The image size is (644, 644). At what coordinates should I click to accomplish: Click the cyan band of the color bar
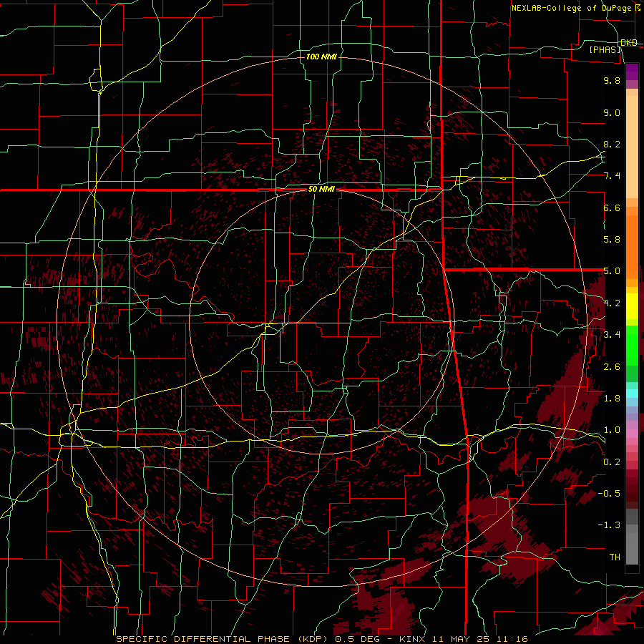pos(632,394)
